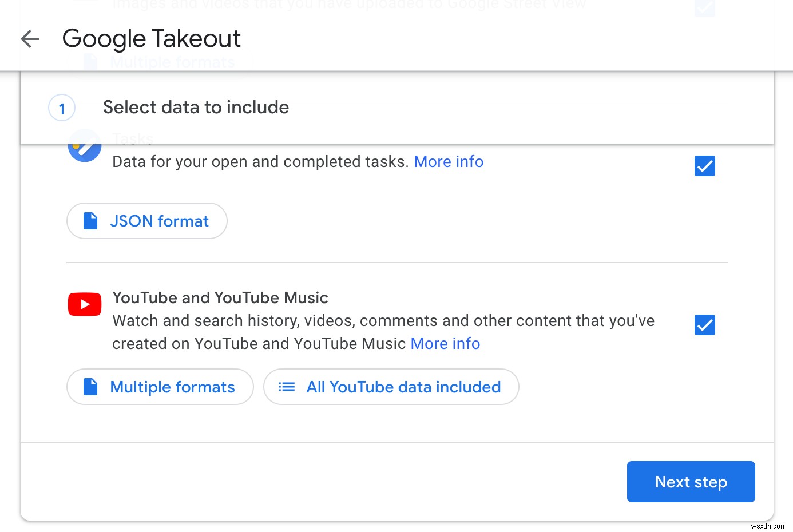
Task: Open the Multiple formats selector for YouTube
Action: coord(160,387)
